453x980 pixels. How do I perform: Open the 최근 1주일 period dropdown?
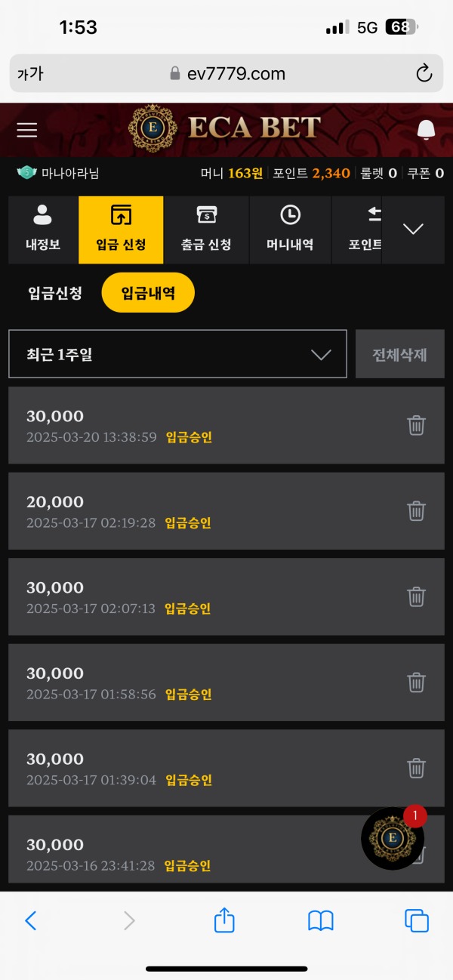tap(177, 353)
